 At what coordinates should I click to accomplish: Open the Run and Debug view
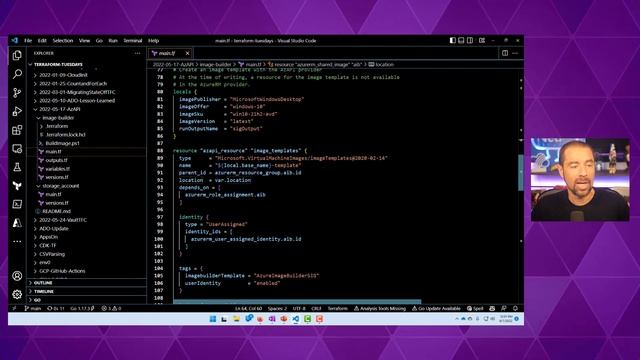17,111
